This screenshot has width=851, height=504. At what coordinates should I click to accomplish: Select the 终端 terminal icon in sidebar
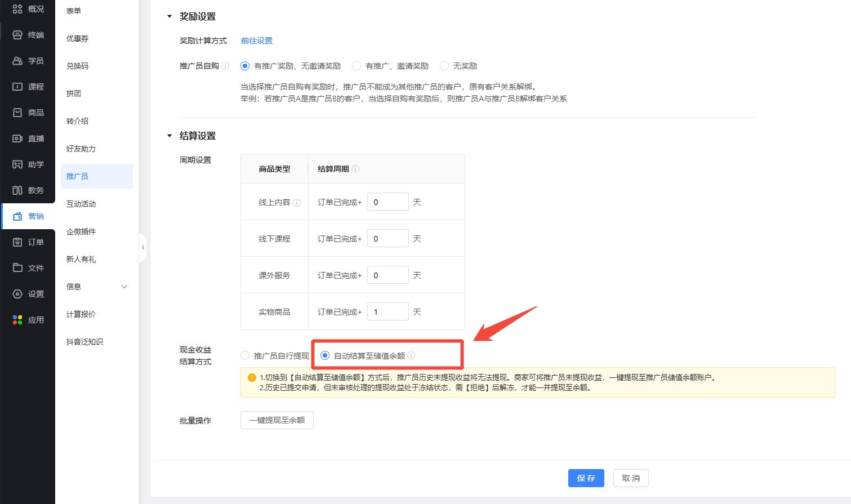28,34
